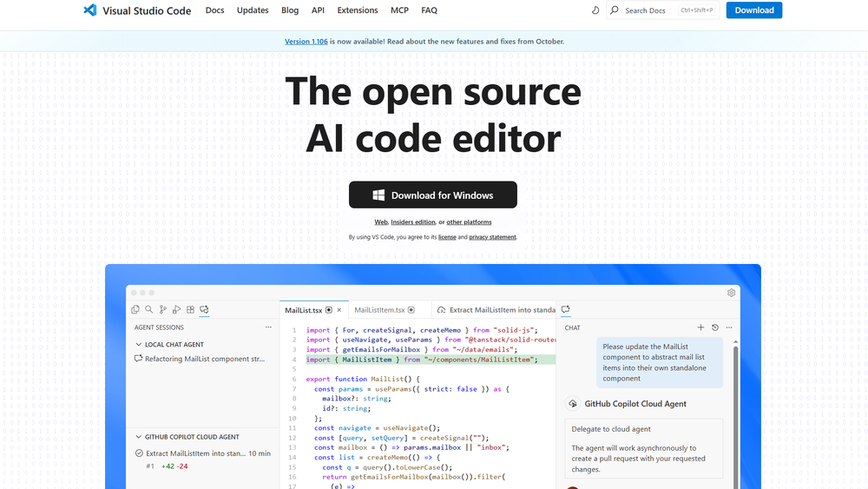868x489 pixels.
Task: Open Agent Sessions more actions ellipsis
Action: pyautogui.click(x=268, y=327)
